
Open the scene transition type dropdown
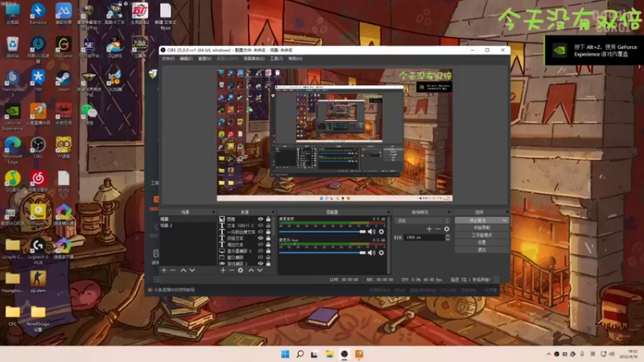pos(422,220)
